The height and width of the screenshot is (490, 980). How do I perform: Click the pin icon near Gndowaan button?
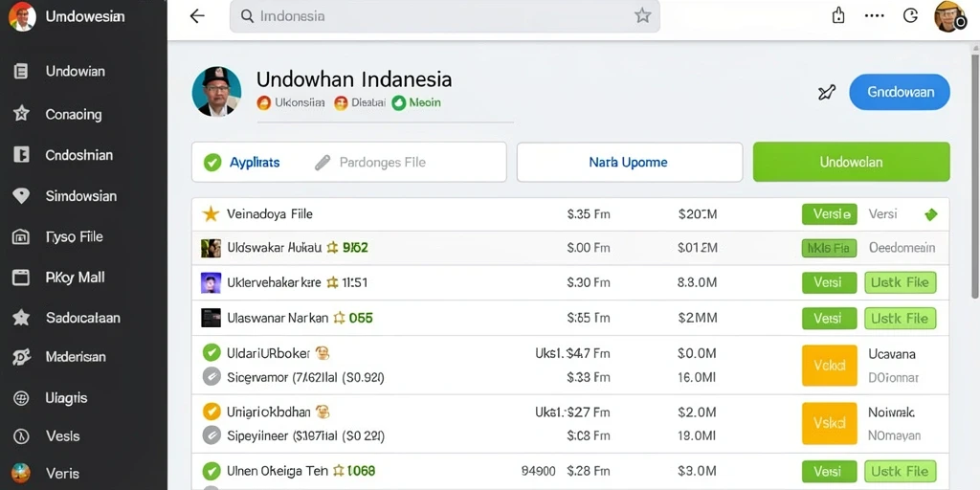click(826, 93)
